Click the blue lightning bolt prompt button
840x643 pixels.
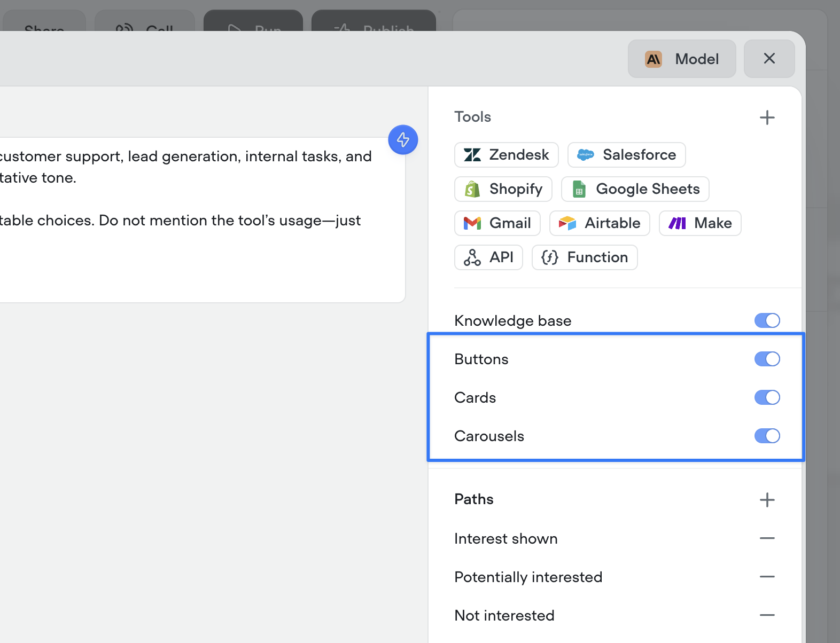[x=403, y=140]
